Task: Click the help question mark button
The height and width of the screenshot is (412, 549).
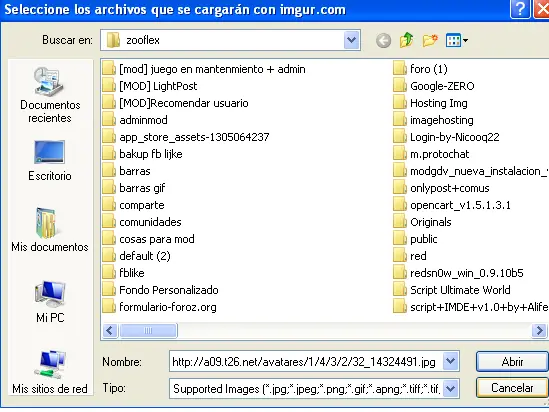Action: [520, 8]
